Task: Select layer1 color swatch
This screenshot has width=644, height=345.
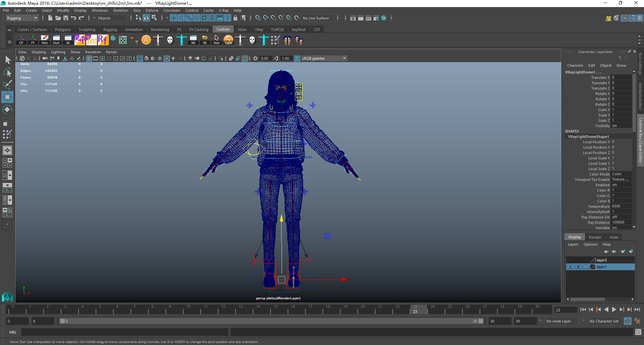Action: (593, 267)
